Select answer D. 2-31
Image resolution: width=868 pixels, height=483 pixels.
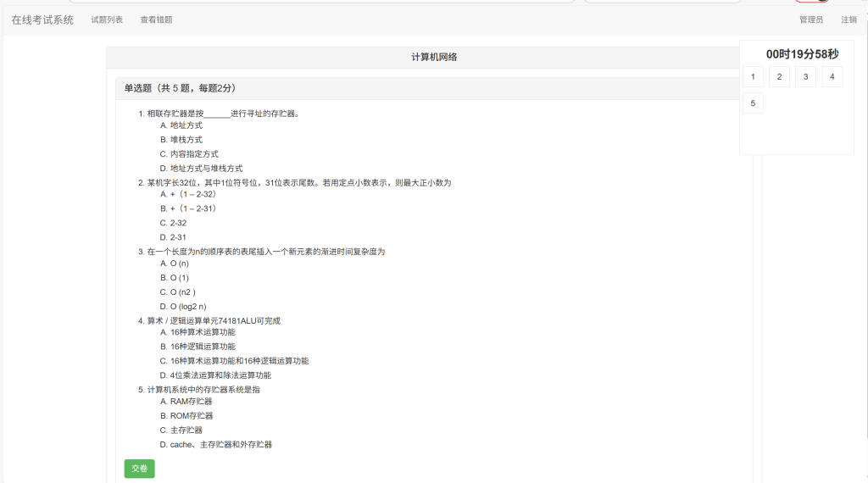coord(173,237)
